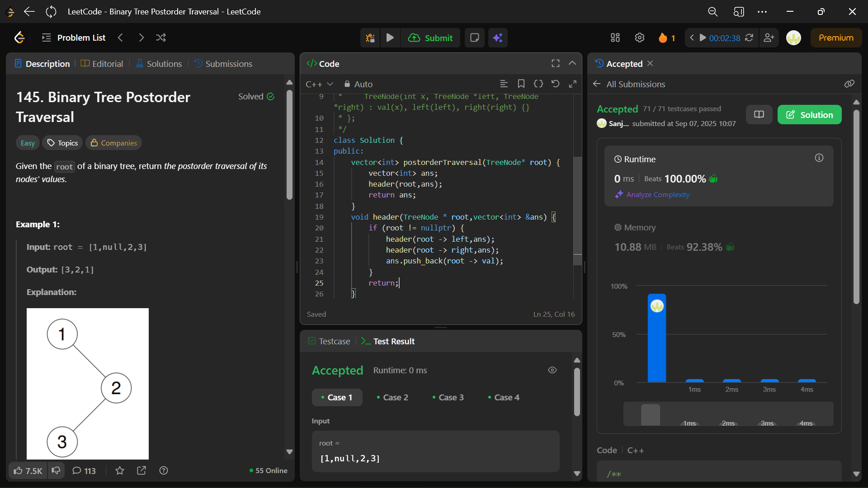868x488 pixels.
Task: Click the green Submit button
Action: (x=431, y=38)
